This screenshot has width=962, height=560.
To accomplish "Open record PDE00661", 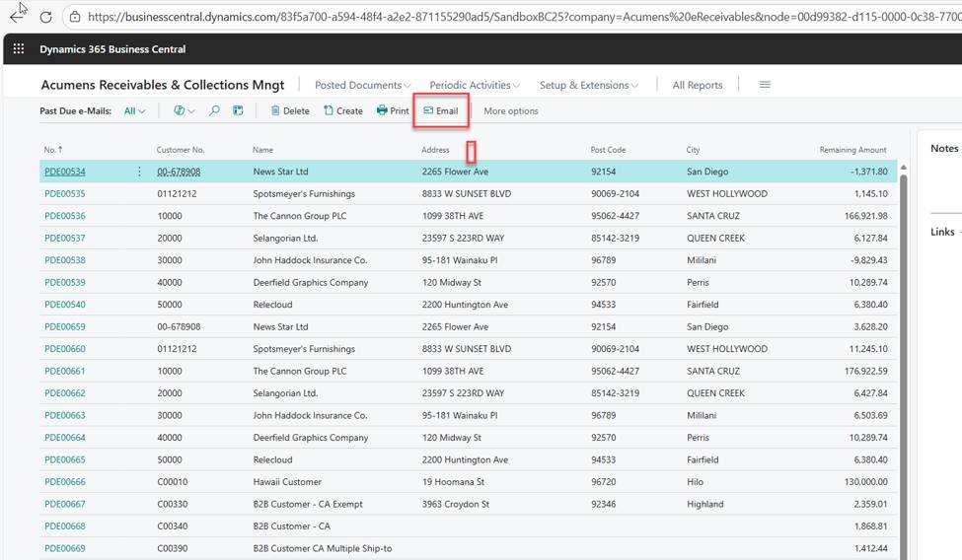I will pos(64,371).
